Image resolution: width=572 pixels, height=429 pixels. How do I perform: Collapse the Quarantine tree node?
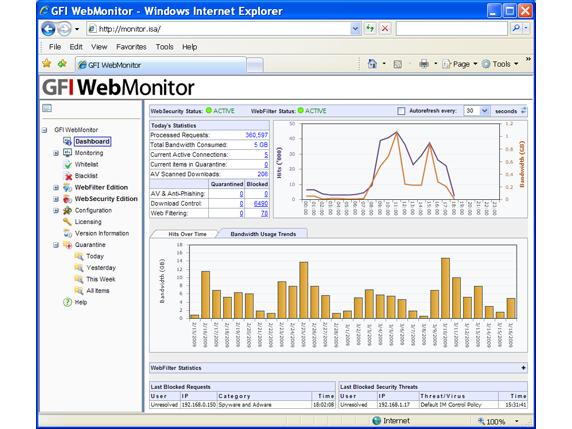[56, 245]
